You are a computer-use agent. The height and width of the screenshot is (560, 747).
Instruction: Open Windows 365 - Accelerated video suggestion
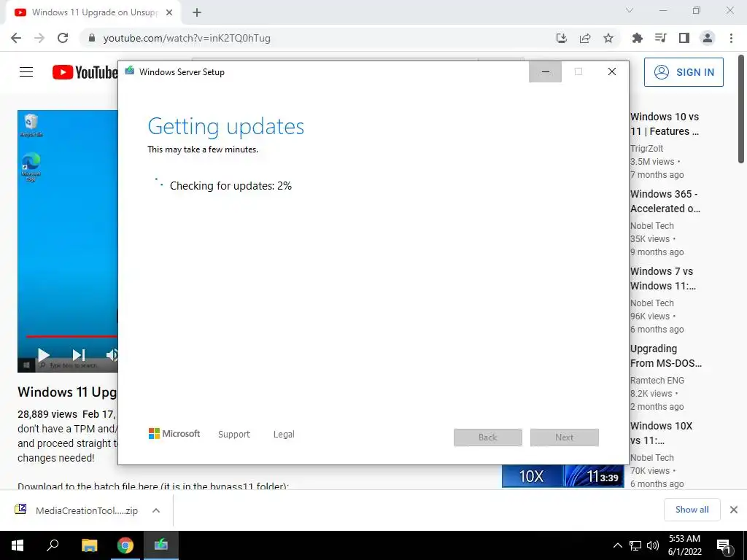pyautogui.click(x=665, y=201)
